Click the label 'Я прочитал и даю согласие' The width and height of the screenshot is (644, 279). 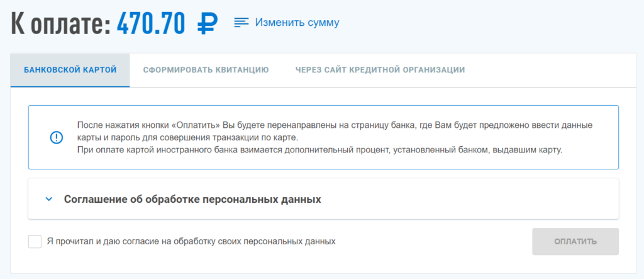(x=191, y=241)
